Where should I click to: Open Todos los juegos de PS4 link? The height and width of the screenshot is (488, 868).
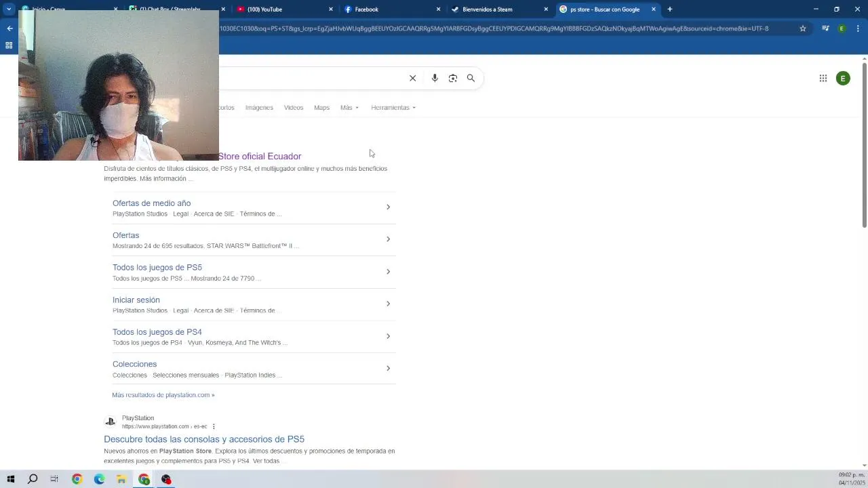tap(157, 332)
